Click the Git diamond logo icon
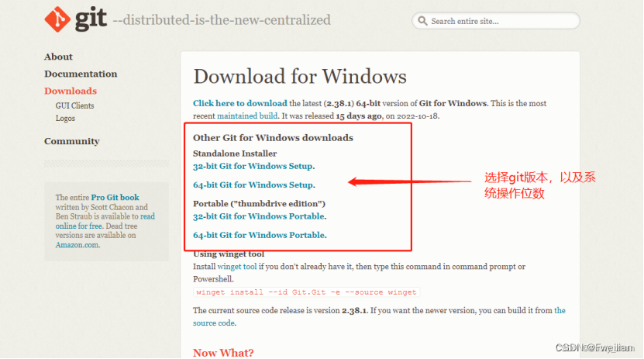Viewport: 644px width, 359px height. 57,19
